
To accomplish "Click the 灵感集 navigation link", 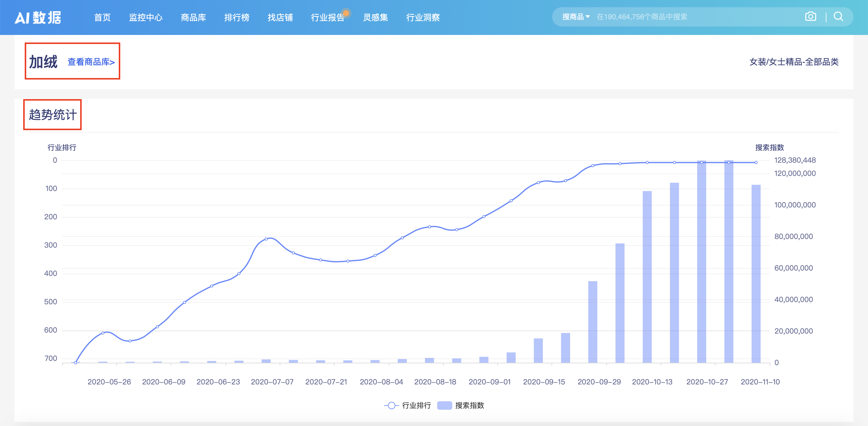I will pos(376,17).
